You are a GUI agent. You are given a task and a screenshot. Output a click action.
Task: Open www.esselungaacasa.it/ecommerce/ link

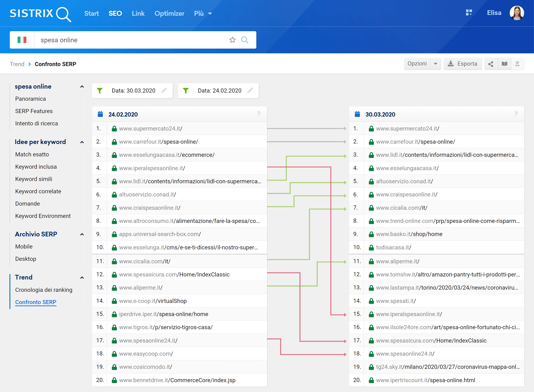point(167,155)
